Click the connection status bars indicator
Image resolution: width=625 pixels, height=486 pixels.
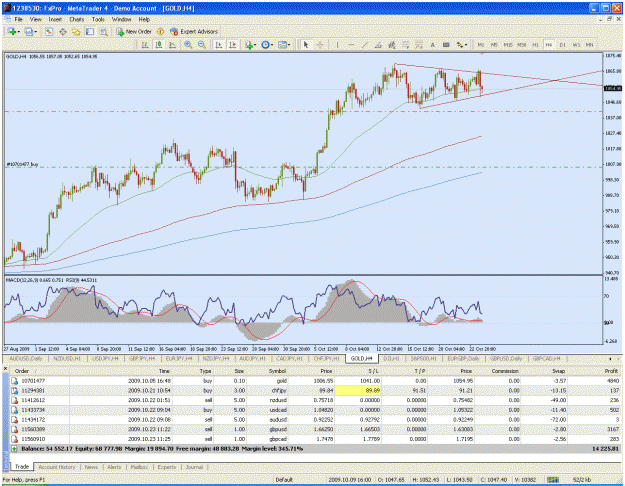(x=552, y=480)
